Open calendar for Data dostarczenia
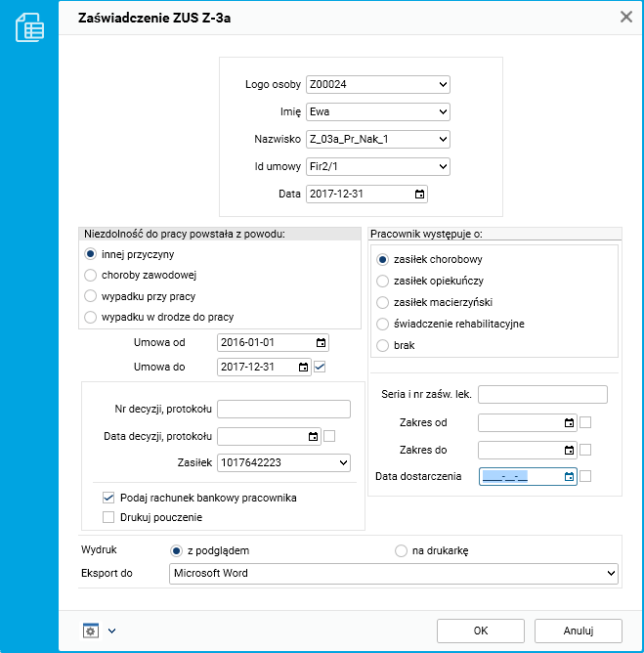The image size is (644, 653). pyautogui.click(x=569, y=477)
